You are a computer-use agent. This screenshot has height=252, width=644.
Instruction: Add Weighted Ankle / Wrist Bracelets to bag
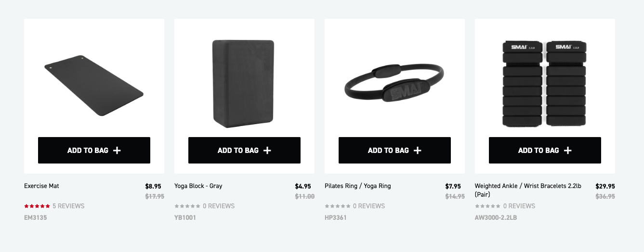coord(544,151)
